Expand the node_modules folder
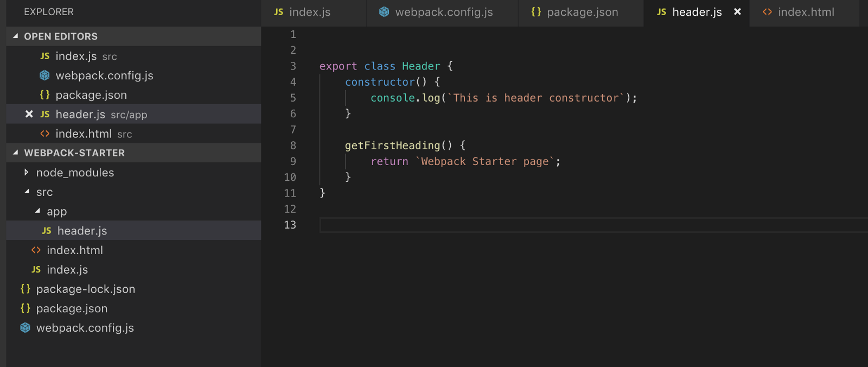868x367 pixels. coord(26,173)
